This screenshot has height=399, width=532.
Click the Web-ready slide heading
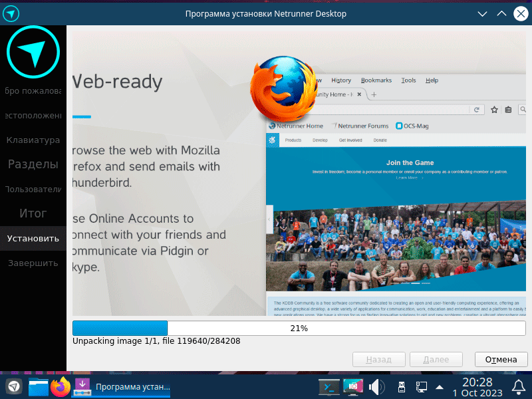click(118, 81)
